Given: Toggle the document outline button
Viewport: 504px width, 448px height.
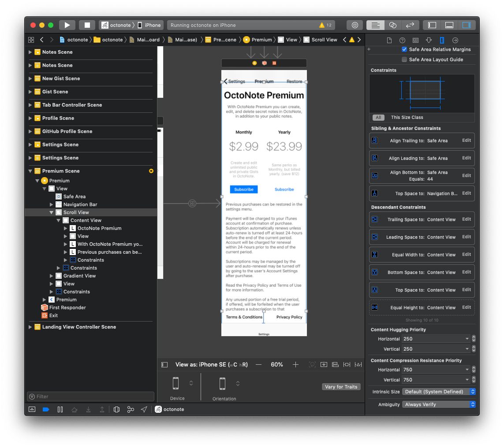Looking at the screenshot, I should click(x=164, y=365).
